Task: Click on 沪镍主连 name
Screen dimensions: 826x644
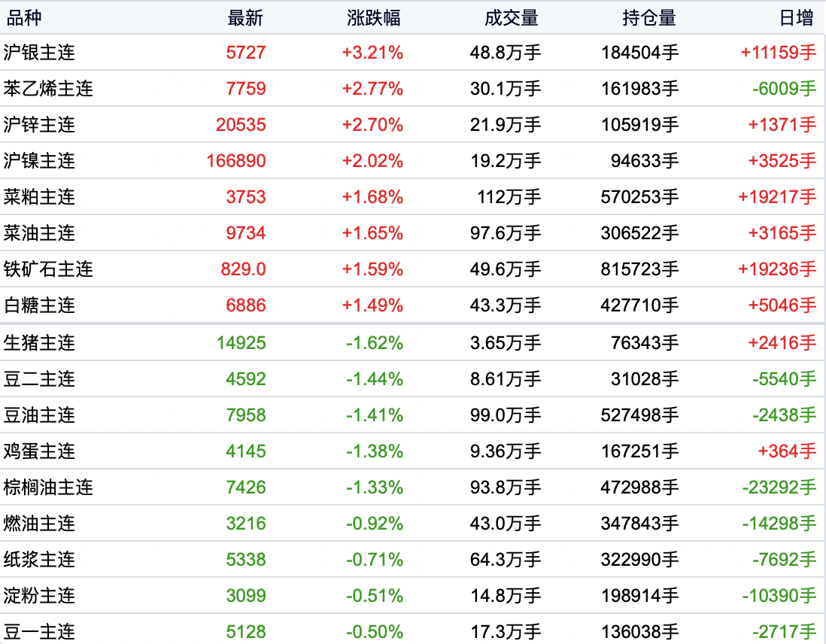Action: [x=40, y=161]
